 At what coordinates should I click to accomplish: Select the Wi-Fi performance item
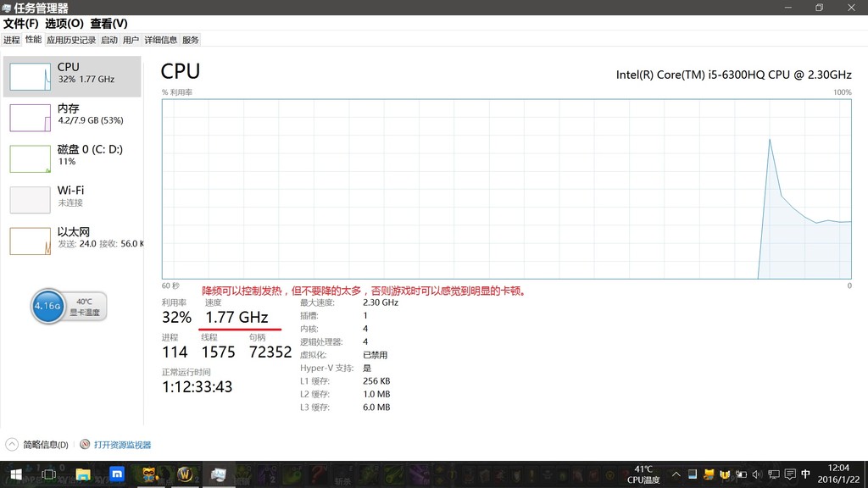[31, 199]
